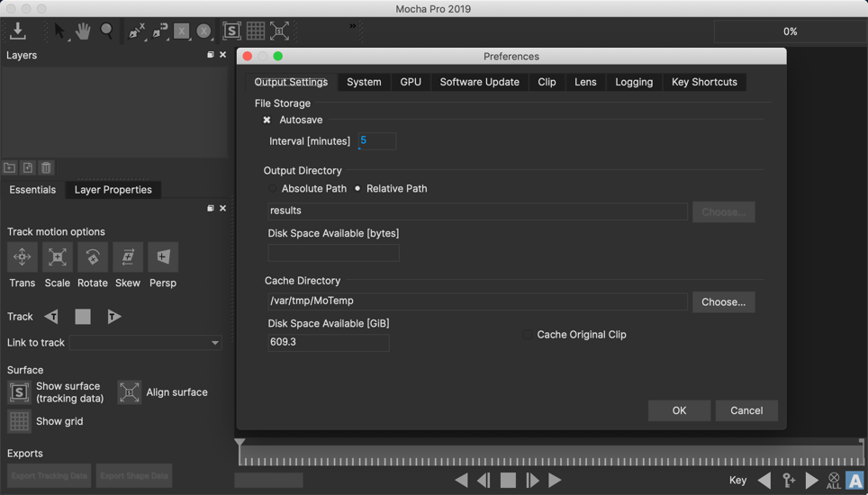Open the Logging preferences tab
The image size is (868, 495).
tap(634, 82)
